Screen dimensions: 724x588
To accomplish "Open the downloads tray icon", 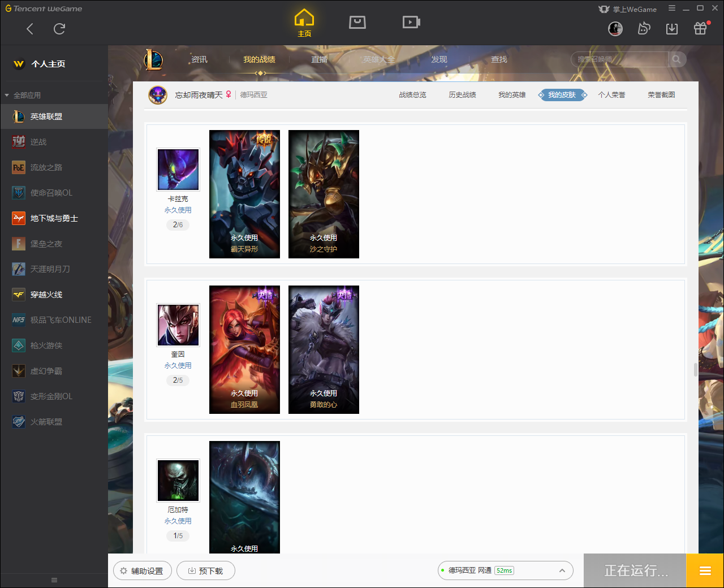I will (x=672, y=29).
